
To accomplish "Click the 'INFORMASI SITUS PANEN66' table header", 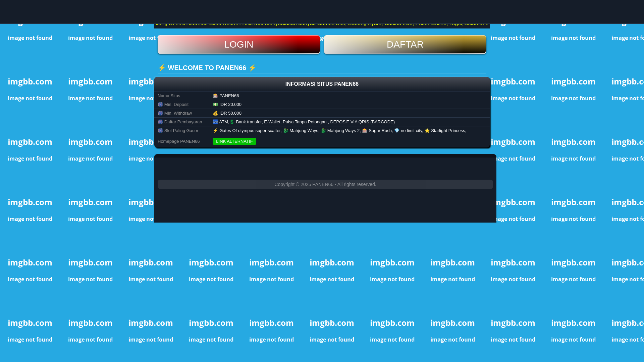I will (x=322, y=84).
